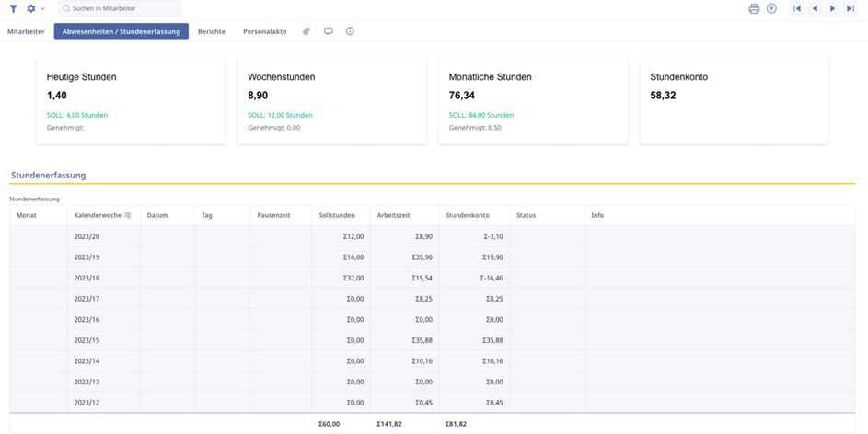The width and height of the screenshot is (868, 434).
Task: Show details via the info circle icon
Action: pos(350,31)
